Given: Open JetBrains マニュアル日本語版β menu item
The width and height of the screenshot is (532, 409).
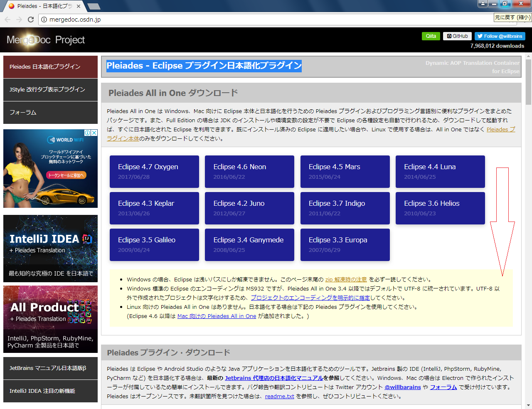Looking at the screenshot, I should tap(50, 368).
